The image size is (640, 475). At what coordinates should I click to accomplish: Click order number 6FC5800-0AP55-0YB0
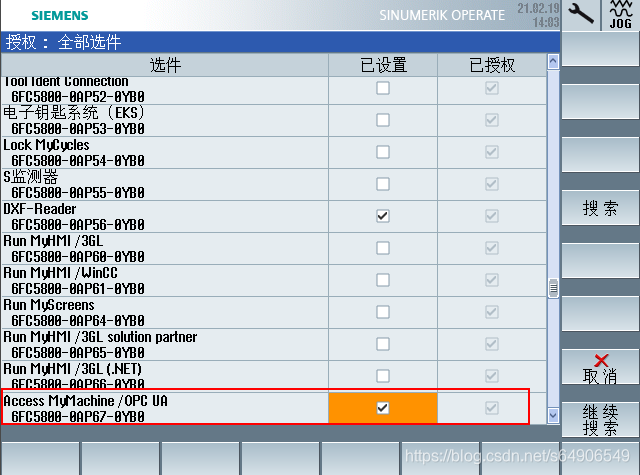(x=78, y=193)
